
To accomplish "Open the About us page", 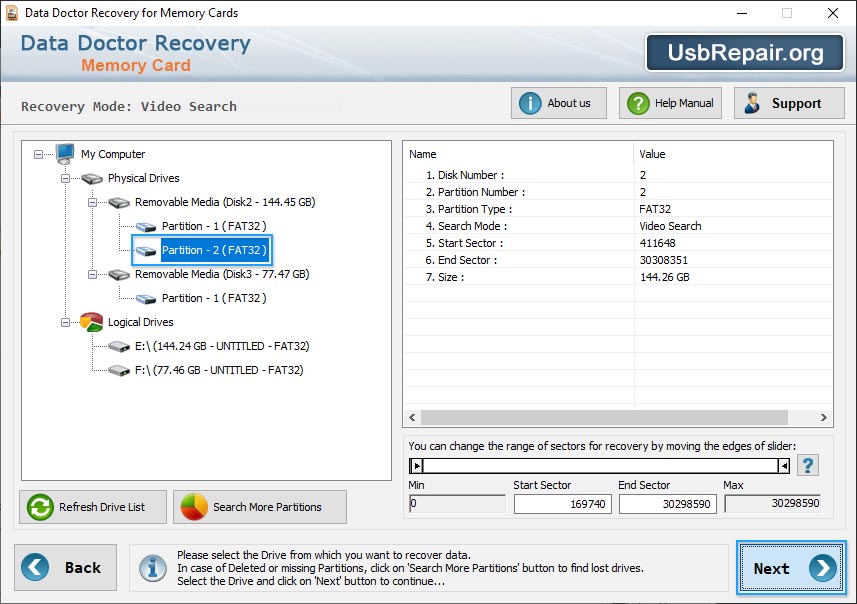I will tap(559, 103).
